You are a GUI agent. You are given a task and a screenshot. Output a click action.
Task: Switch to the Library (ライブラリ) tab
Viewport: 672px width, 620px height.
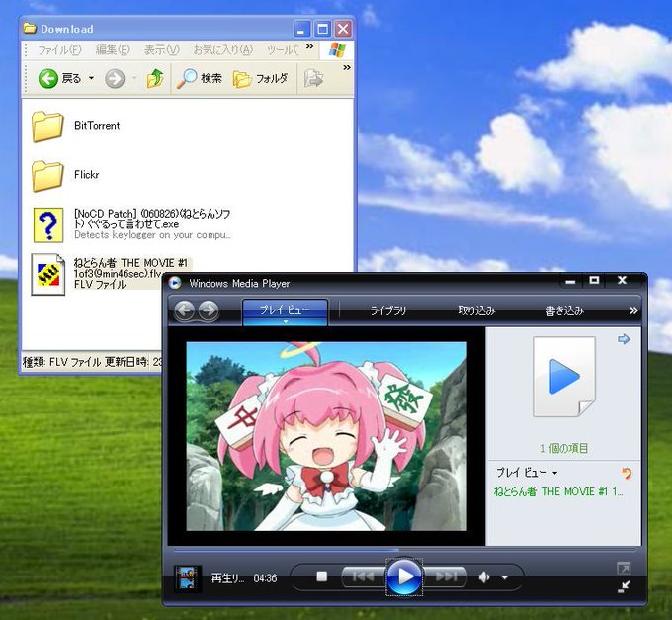click(x=387, y=310)
